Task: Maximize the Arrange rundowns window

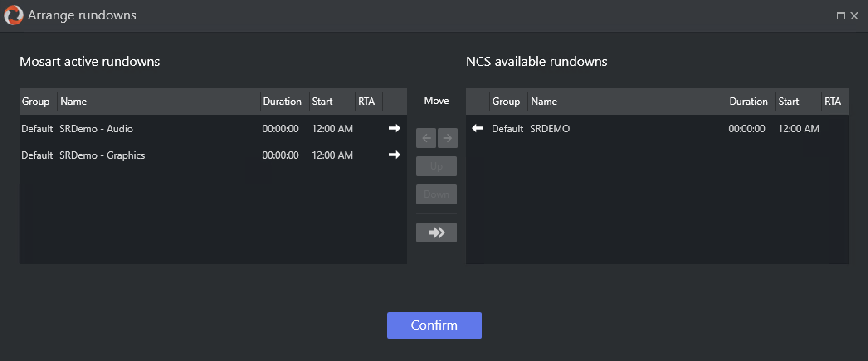Action: [x=841, y=16]
